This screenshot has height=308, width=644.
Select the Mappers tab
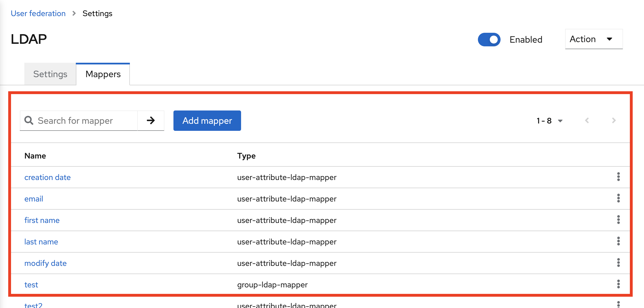point(103,74)
